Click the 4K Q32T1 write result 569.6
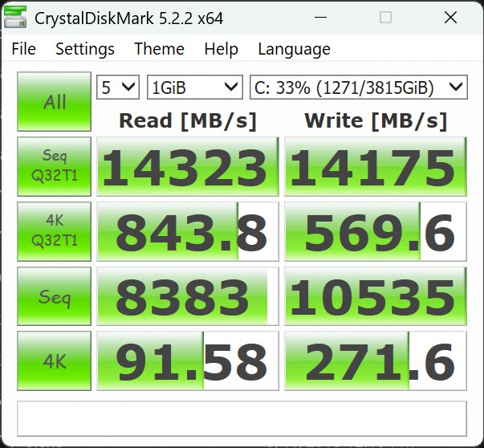 tap(376, 231)
